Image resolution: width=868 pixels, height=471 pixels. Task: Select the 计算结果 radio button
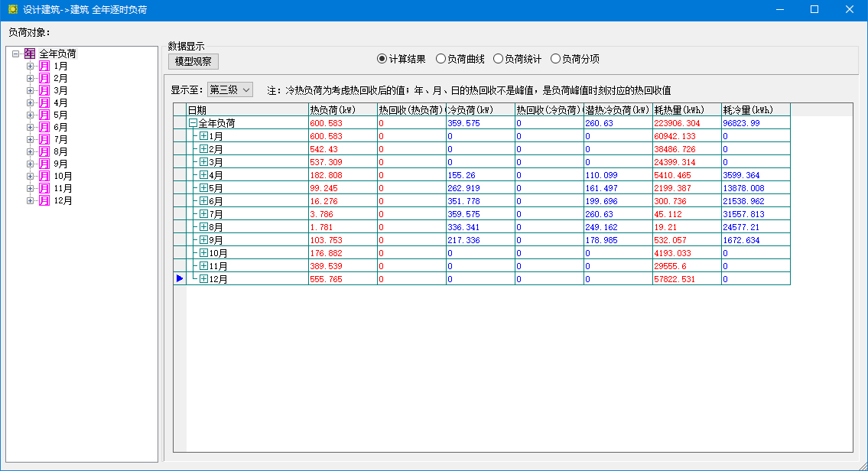(382, 59)
